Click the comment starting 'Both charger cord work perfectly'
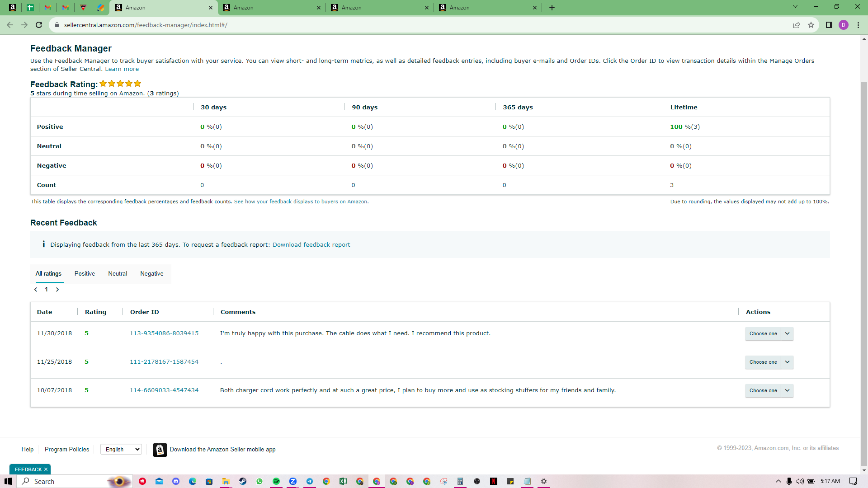Screen dimensions: 868x488 tap(418, 390)
